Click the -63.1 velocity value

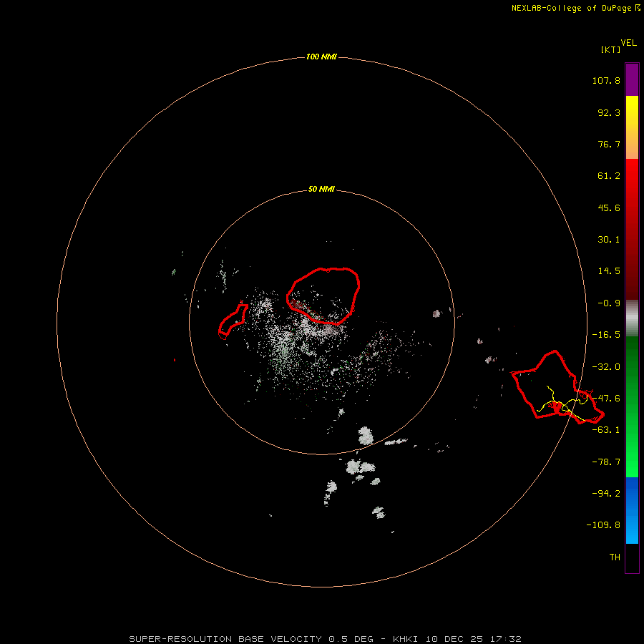click(x=606, y=430)
